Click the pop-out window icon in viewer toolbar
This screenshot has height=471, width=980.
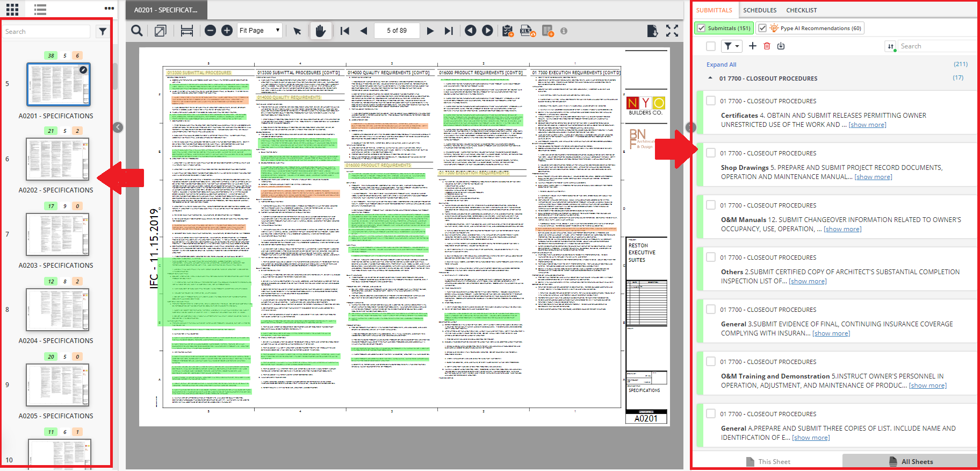click(160, 31)
